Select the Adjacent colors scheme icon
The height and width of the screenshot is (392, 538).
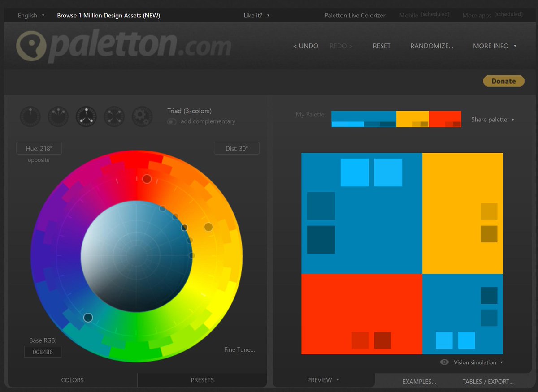(58, 116)
